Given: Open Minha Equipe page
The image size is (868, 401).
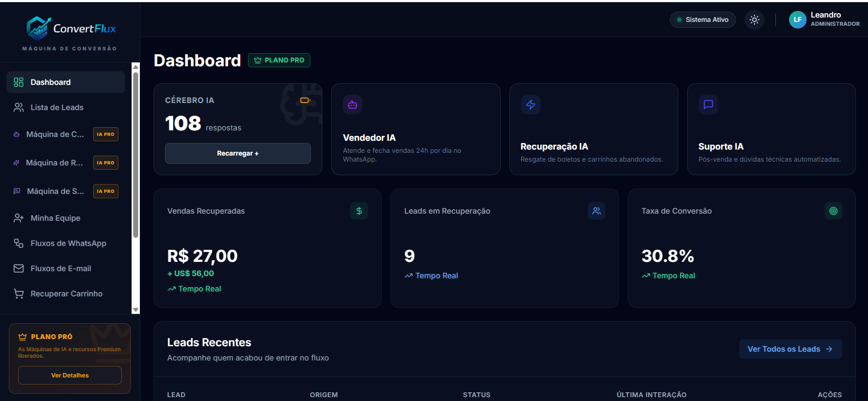Looking at the screenshot, I should click(66, 218).
